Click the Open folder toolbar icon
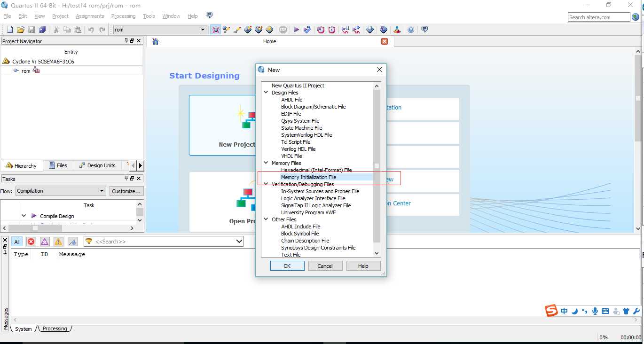 (21, 30)
